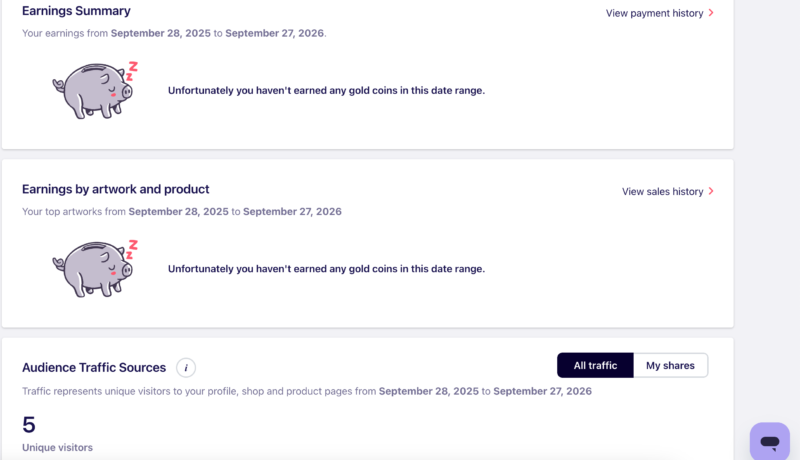Show info about Audience Traffic Sources
The width and height of the screenshot is (800, 460).
coord(186,368)
